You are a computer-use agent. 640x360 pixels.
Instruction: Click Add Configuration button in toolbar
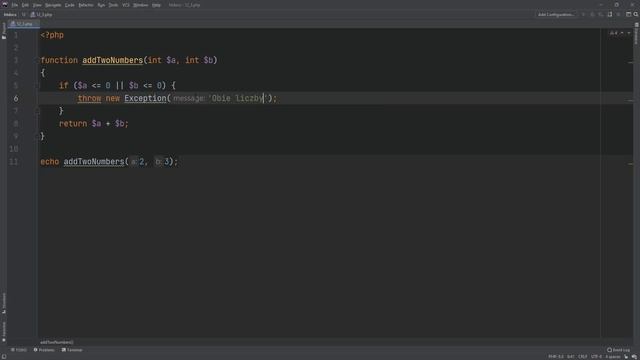556,15
